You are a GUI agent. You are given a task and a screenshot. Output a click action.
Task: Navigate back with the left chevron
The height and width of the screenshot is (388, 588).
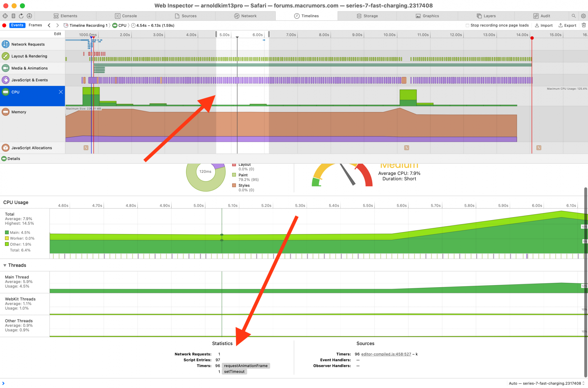click(49, 25)
